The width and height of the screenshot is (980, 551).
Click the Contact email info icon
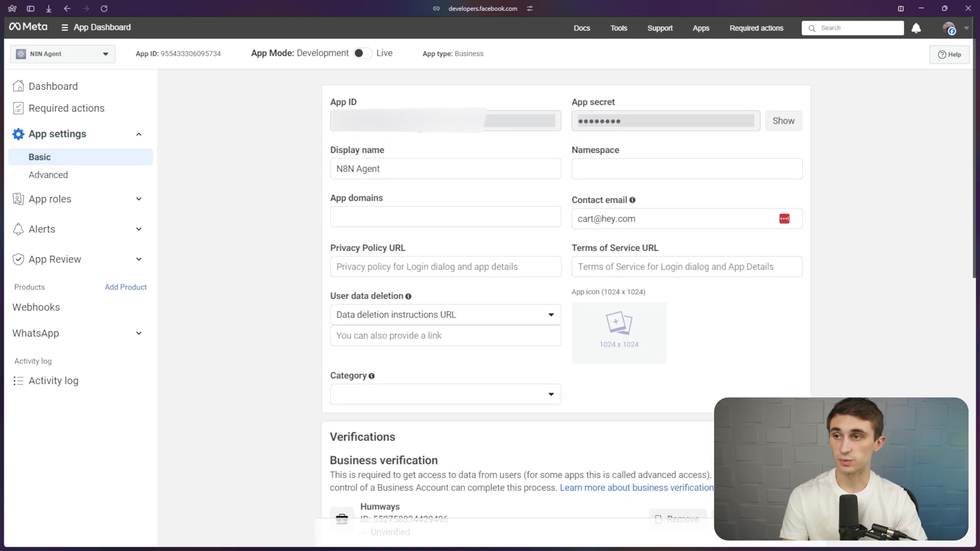632,200
